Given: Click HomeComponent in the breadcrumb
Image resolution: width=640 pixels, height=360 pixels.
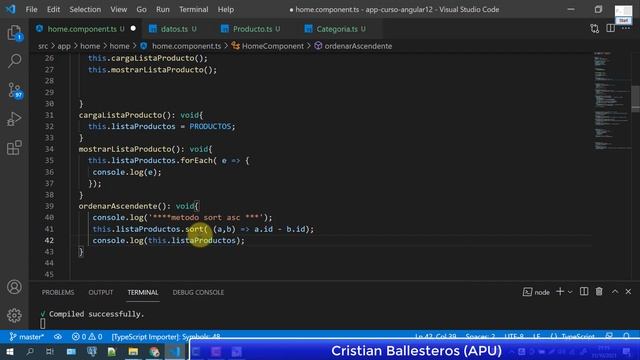Looking at the screenshot, I should coord(273,46).
